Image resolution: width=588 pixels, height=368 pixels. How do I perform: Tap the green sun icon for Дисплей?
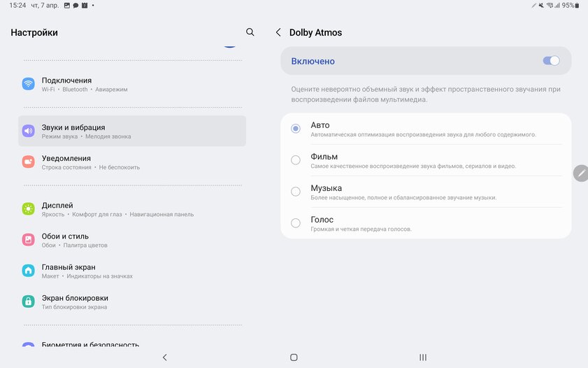tap(29, 208)
